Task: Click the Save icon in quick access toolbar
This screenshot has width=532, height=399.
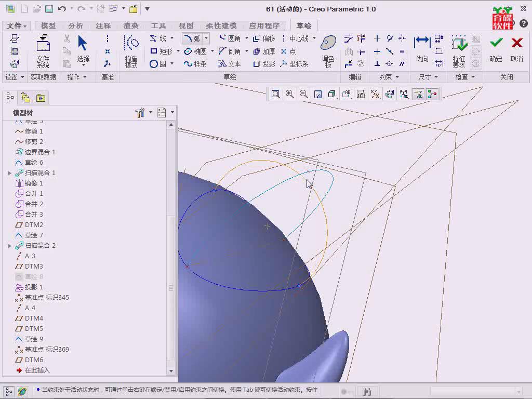Action: (x=49, y=9)
